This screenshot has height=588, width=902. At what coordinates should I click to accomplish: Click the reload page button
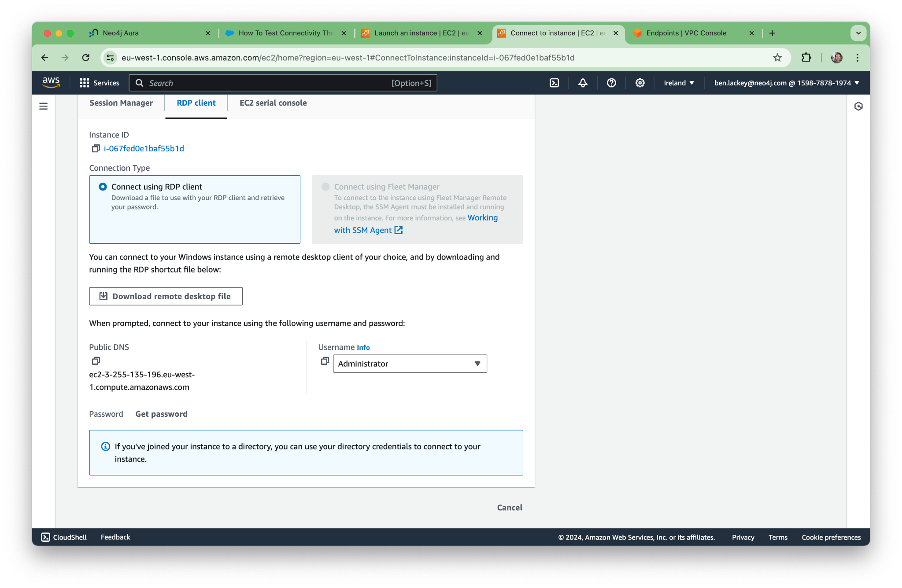click(x=86, y=58)
